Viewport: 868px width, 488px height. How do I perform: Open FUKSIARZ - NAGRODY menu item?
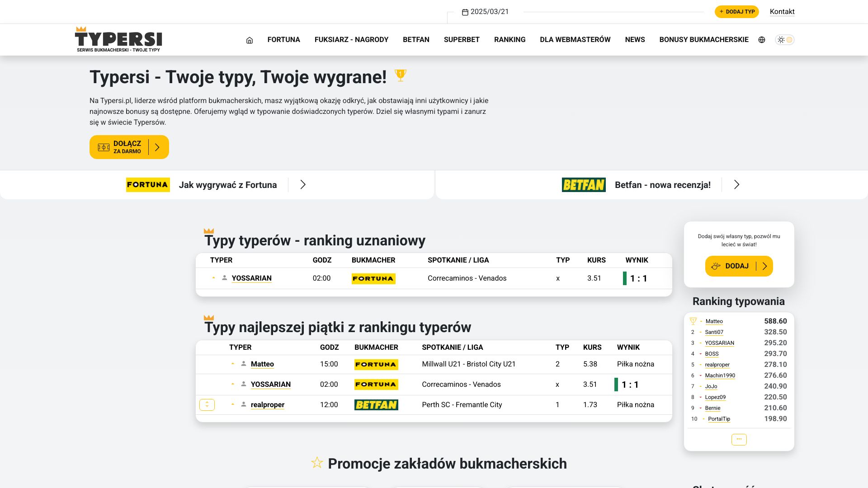[351, 40]
